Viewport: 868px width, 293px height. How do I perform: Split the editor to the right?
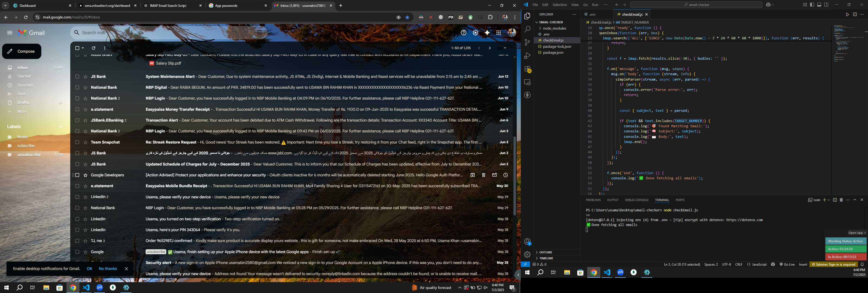(855, 14)
